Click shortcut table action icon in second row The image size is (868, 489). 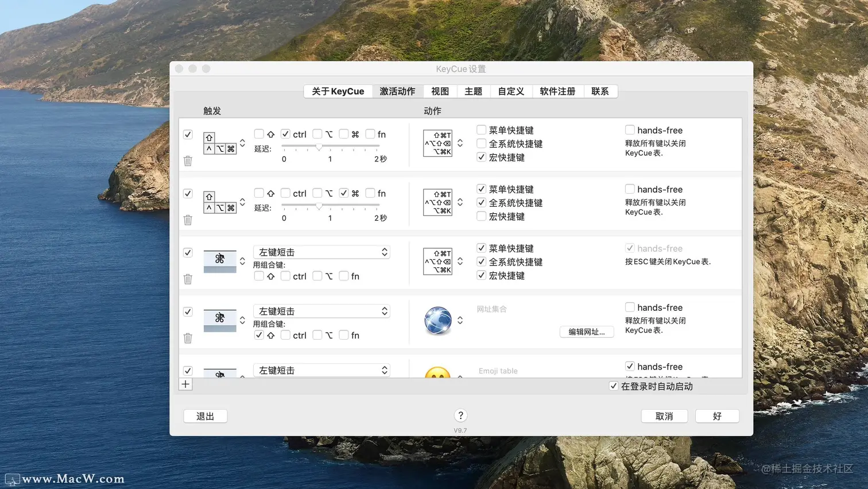pos(437,202)
